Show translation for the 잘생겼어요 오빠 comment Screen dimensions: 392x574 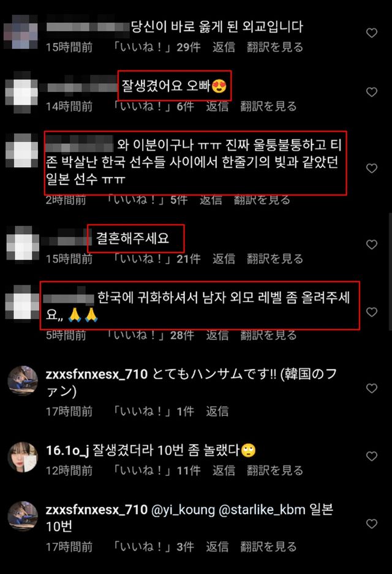tap(268, 107)
